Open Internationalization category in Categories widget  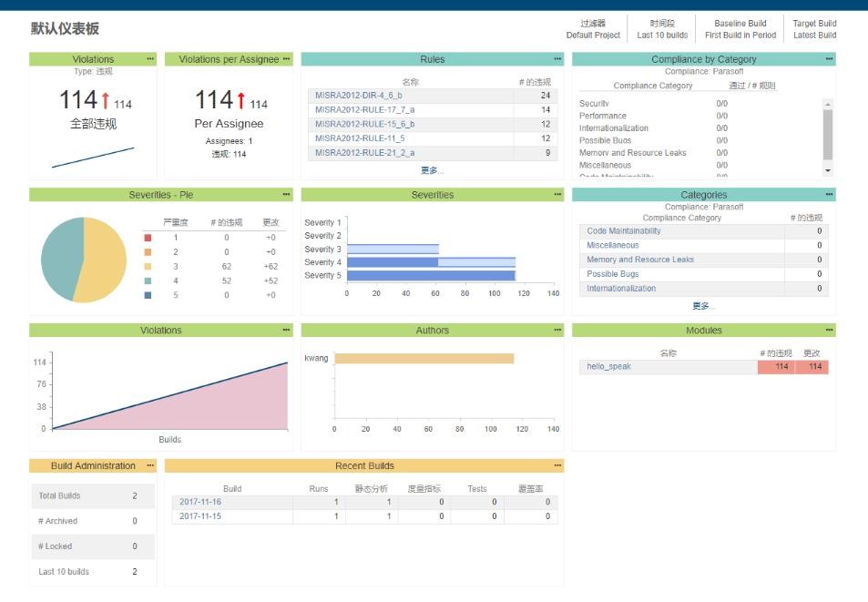[x=621, y=289]
